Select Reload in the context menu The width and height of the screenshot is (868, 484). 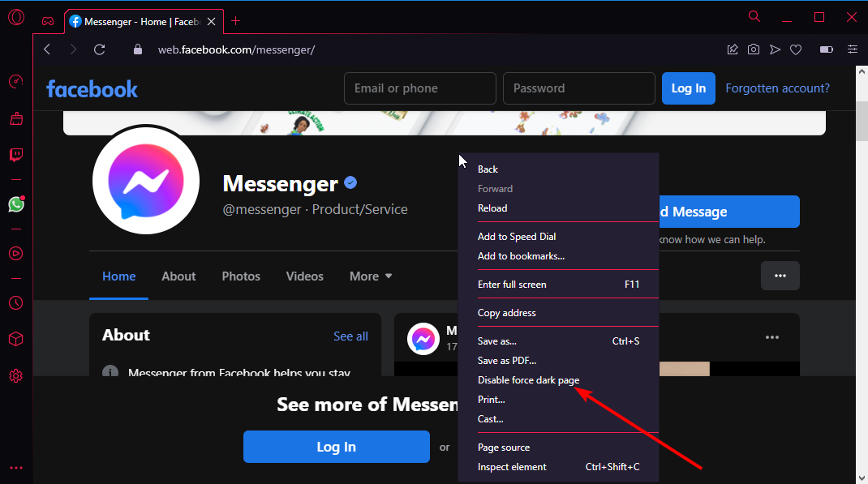point(559,208)
